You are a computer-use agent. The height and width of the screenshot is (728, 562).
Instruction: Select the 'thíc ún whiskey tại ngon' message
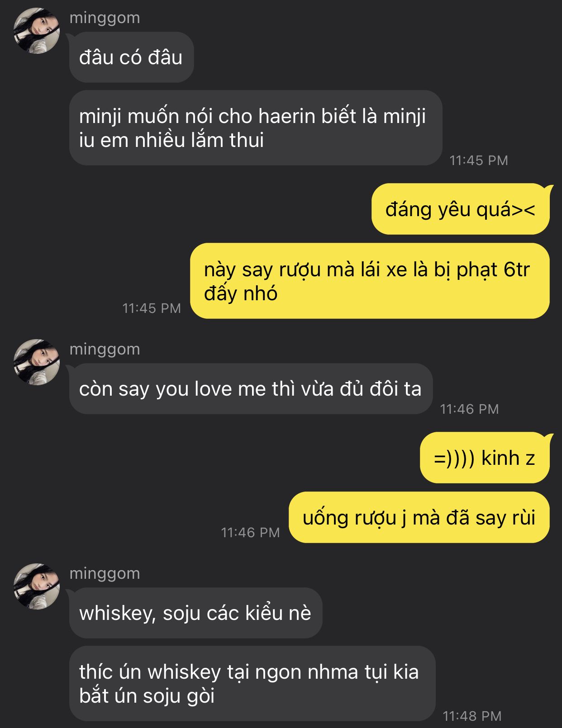(x=252, y=684)
